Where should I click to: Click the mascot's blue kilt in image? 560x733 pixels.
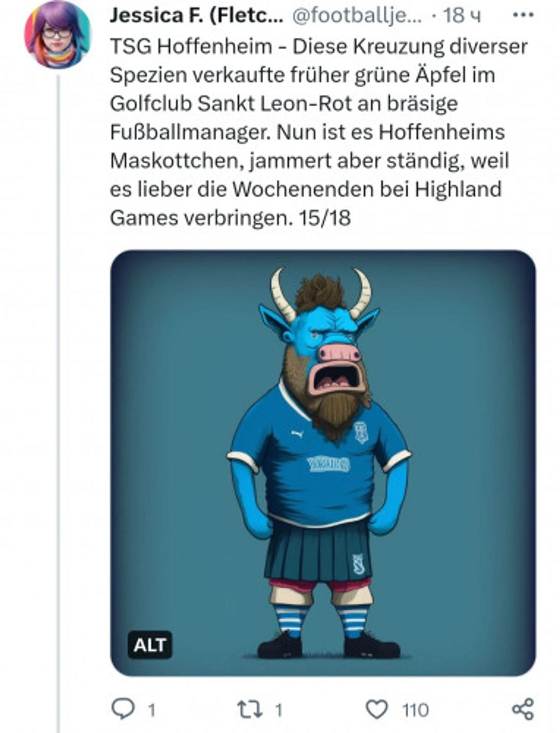(318, 551)
